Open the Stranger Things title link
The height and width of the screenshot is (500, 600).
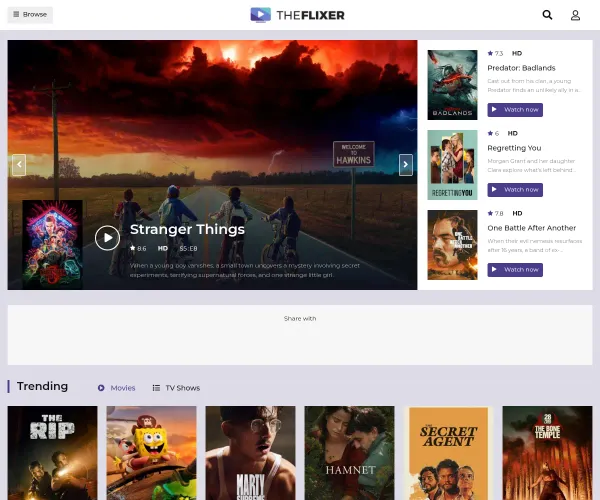187,229
